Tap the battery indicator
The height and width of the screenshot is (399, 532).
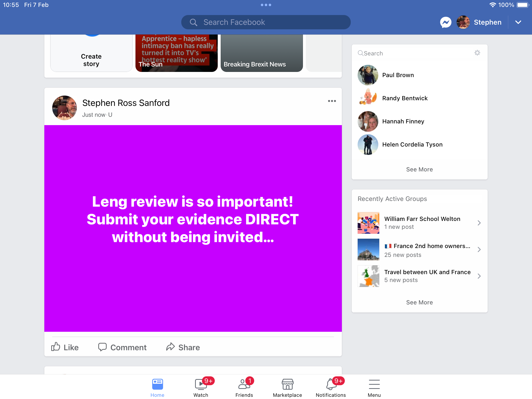pos(523,5)
